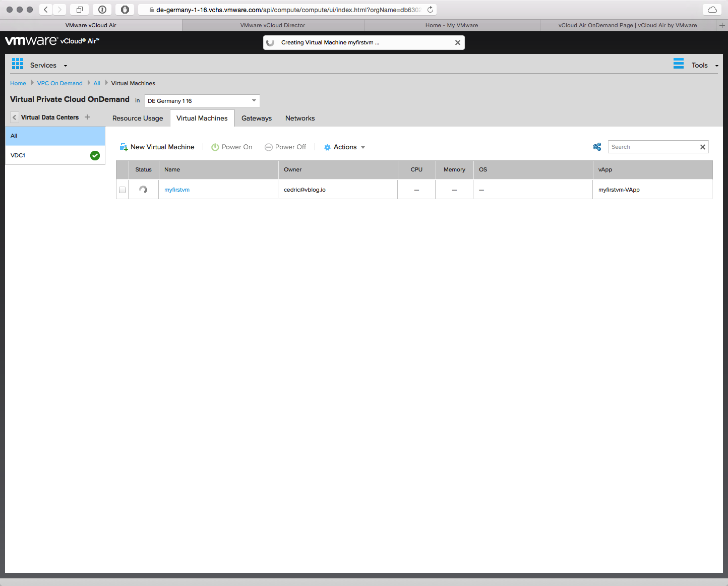Viewport: 728px width, 586px height.
Task: Open the Networks tab
Action: click(299, 119)
